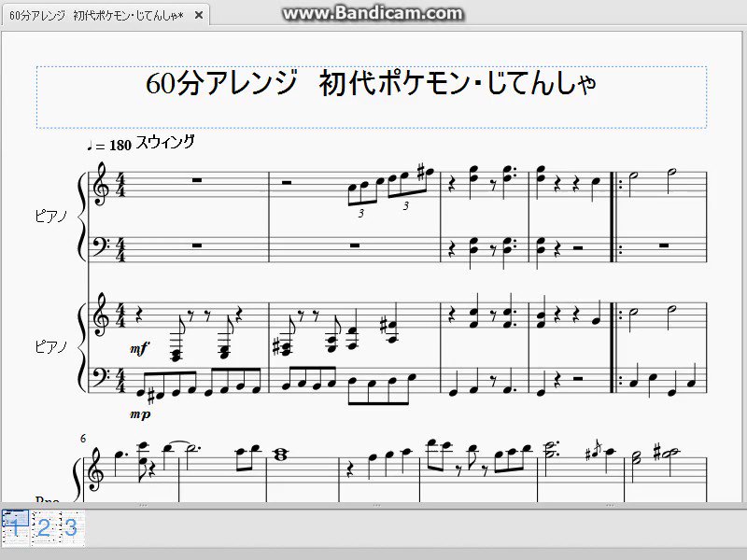Image resolution: width=747 pixels, height=560 pixels.
Task: Select the bass clef of first piano
Action: [100, 246]
